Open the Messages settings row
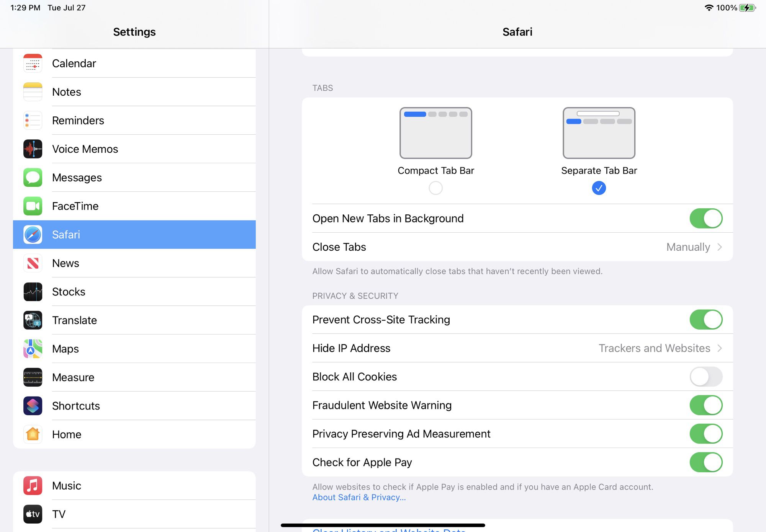Image resolution: width=766 pixels, height=532 pixels. [x=134, y=178]
